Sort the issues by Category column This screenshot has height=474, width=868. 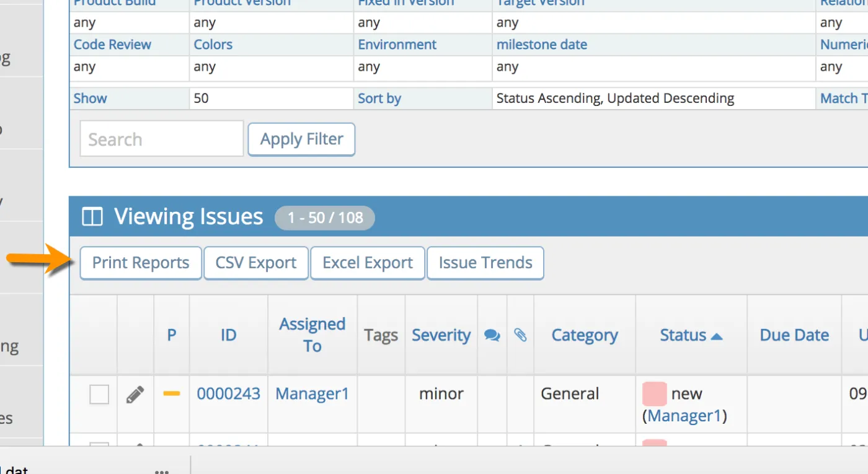[585, 335]
